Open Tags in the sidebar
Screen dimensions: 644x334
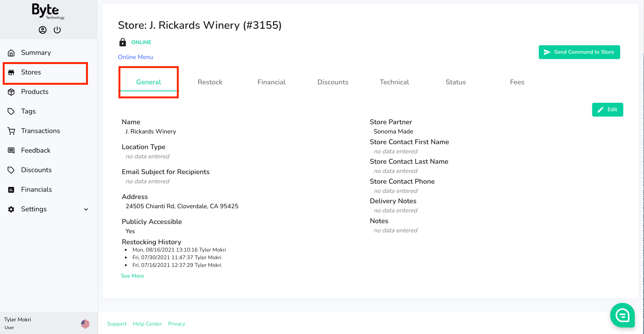(x=28, y=112)
